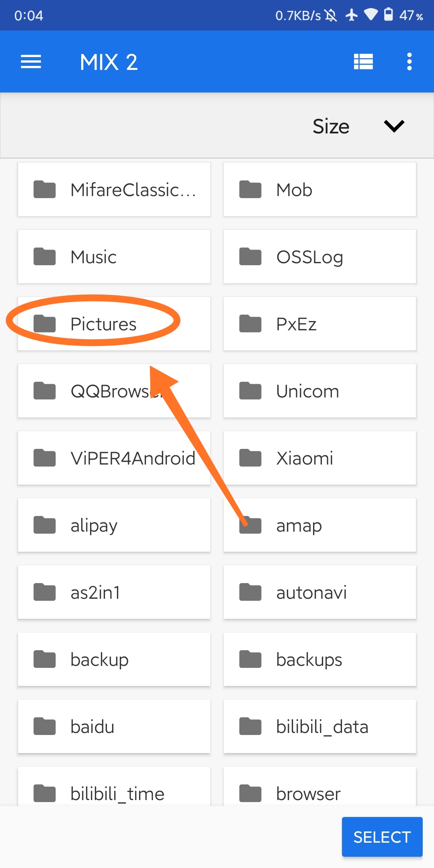Expand the Size sort dropdown arrow
This screenshot has width=434, height=868.
tap(394, 126)
